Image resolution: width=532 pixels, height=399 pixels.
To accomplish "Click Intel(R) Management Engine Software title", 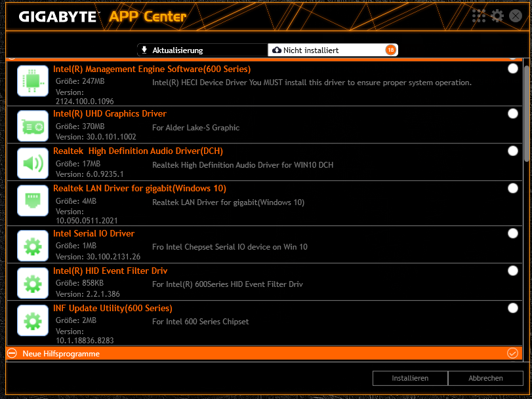I will point(152,69).
